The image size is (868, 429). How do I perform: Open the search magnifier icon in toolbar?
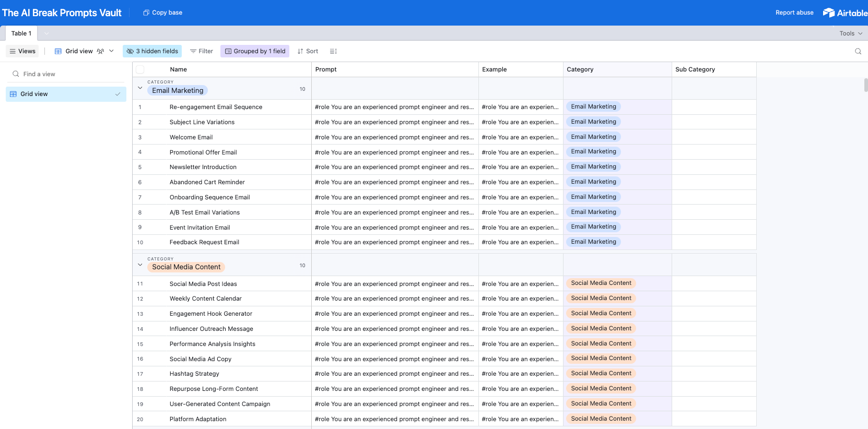858,51
